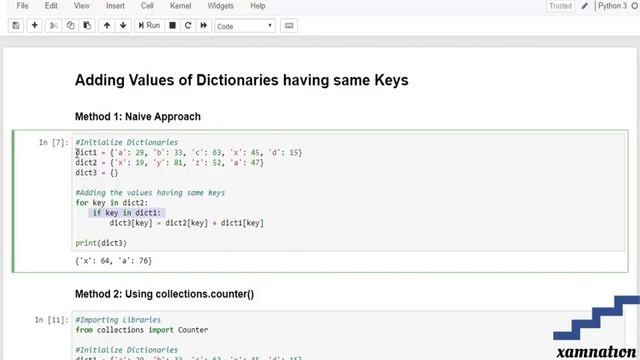This screenshot has width=640, height=360.
Task: Open the cell type dropdown showing Code
Action: tap(245, 26)
